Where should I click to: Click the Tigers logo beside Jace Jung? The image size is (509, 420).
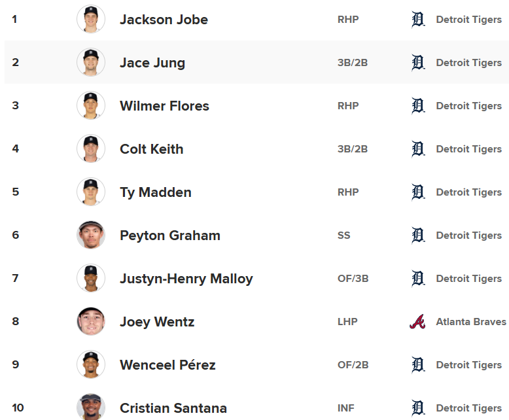(418, 63)
